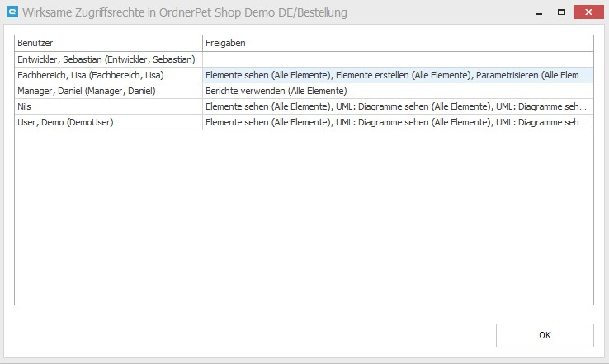The image size is (609, 364).
Task: Confirm the dialog with the OK button
Action: pos(545,335)
